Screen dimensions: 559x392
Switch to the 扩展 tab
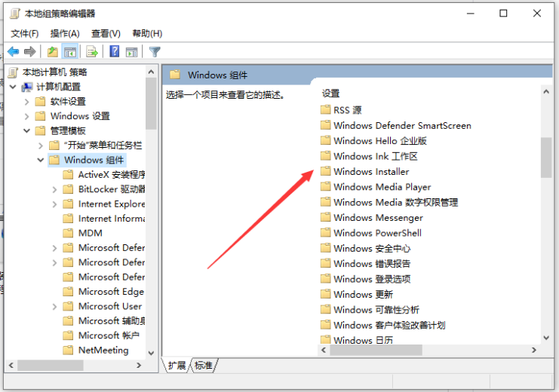point(177,366)
